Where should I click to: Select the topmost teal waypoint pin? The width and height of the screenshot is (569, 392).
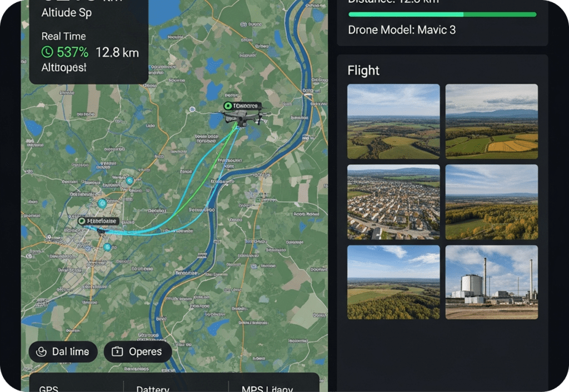pyautogui.click(x=129, y=180)
